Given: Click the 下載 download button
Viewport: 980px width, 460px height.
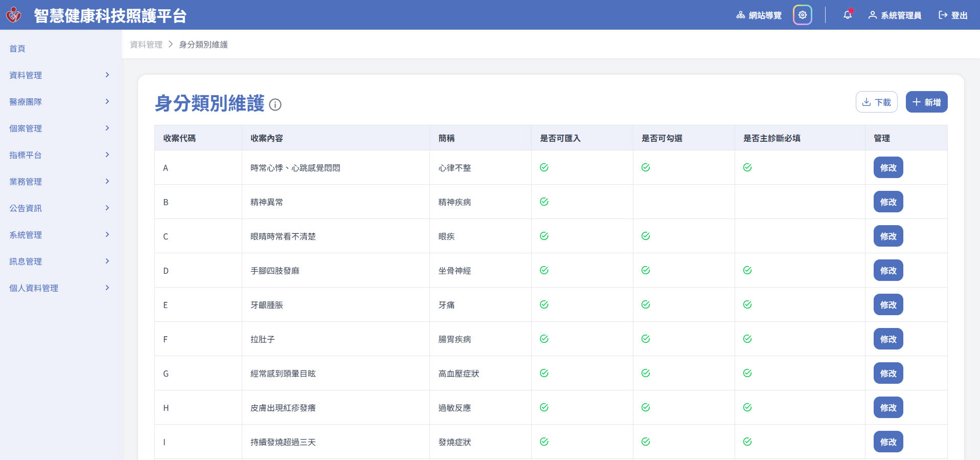Looking at the screenshot, I should 876,102.
